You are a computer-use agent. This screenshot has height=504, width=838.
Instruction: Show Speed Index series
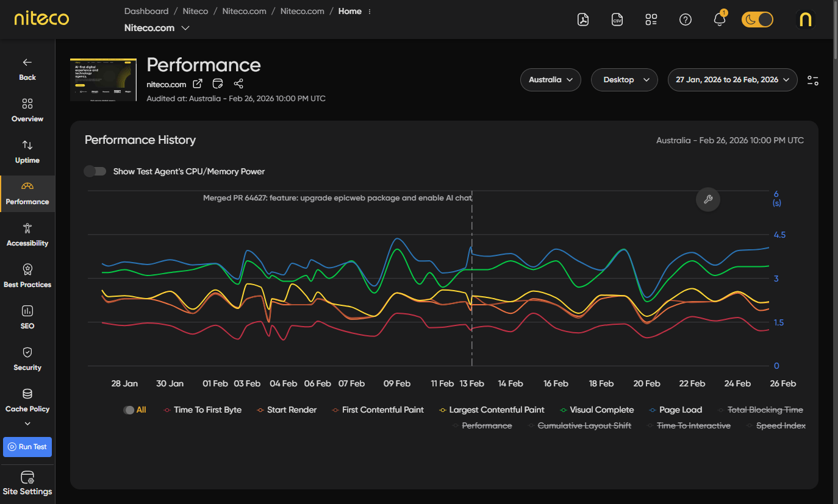pyautogui.click(x=776, y=426)
